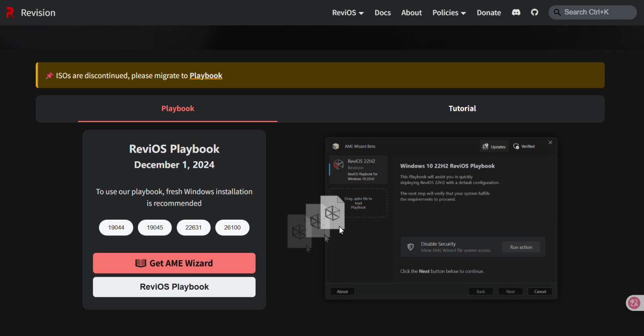644x336 pixels.
Task: Click the Updates button in AME Wizard image
Action: [494, 147]
